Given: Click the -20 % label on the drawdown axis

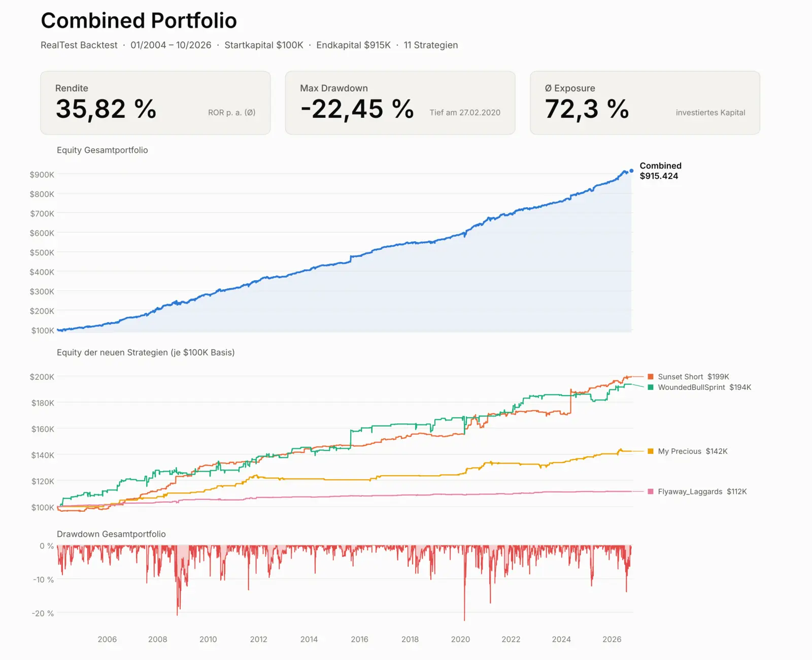Looking at the screenshot, I should coord(43,613).
